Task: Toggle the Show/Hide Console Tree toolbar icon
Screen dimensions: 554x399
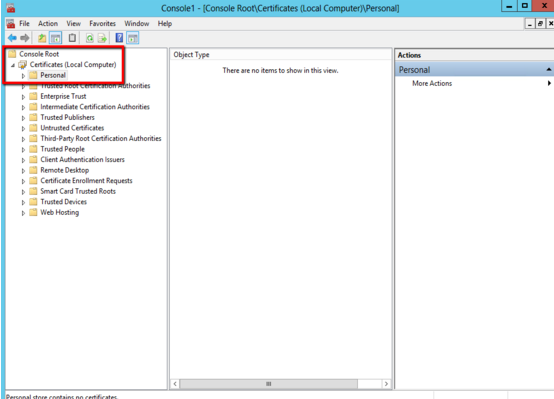Action: point(55,38)
